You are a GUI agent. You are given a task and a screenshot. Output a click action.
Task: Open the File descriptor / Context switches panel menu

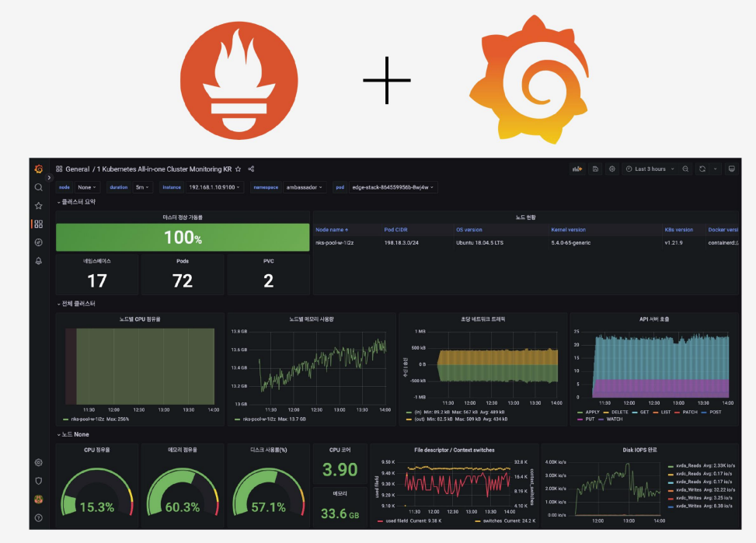pos(455,450)
